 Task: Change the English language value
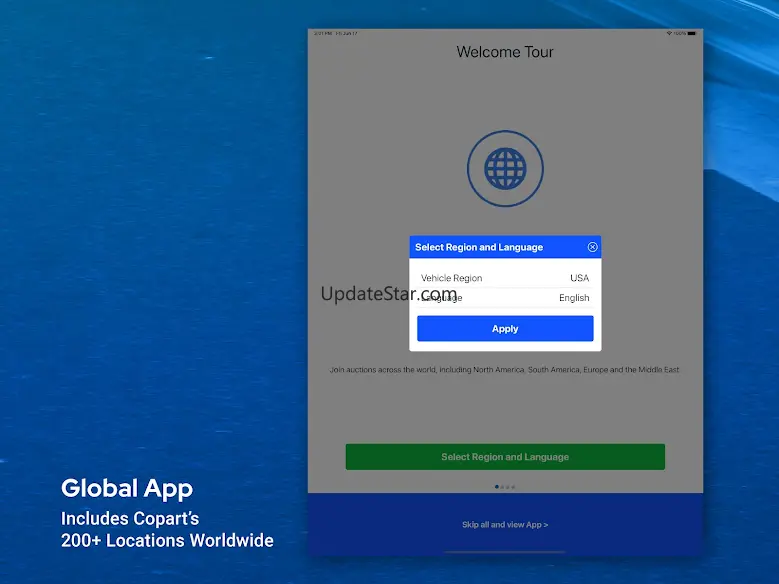pyautogui.click(x=574, y=298)
